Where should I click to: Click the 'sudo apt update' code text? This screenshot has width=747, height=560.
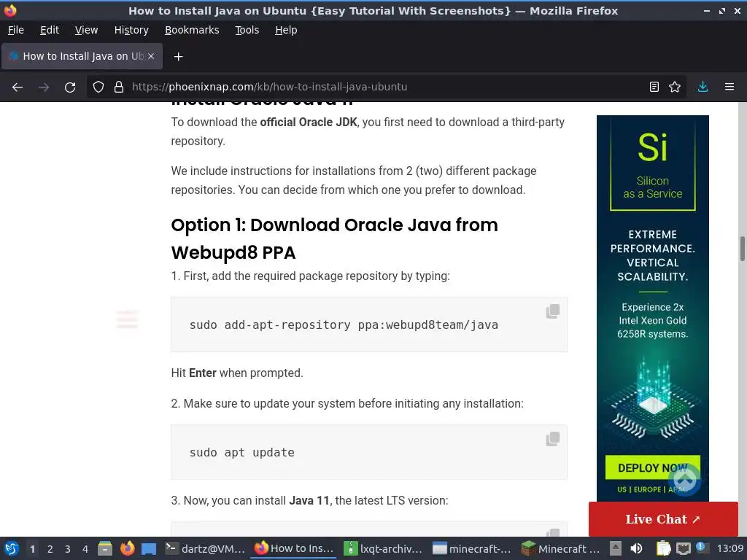pyautogui.click(x=242, y=452)
